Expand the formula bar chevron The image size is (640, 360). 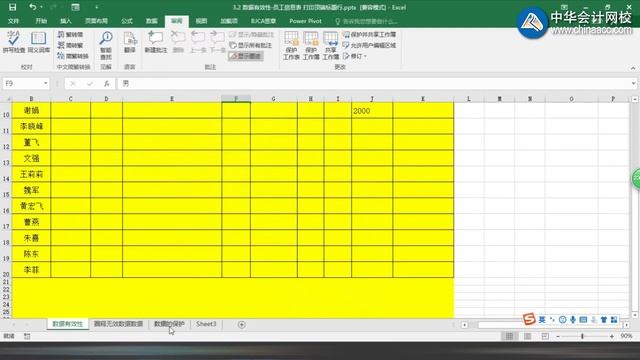(x=633, y=83)
